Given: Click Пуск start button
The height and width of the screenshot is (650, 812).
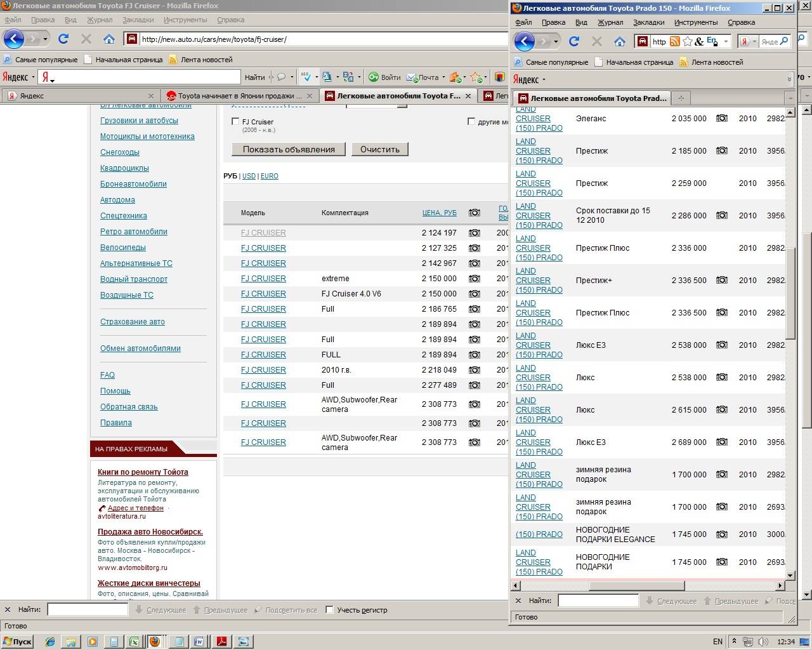Looking at the screenshot, I should tap(18, 642).
